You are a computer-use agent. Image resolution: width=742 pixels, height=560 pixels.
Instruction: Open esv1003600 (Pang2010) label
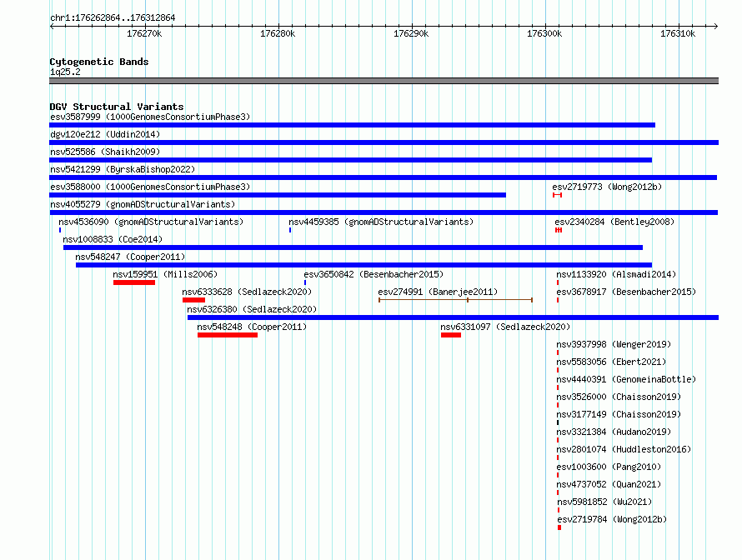609,467
